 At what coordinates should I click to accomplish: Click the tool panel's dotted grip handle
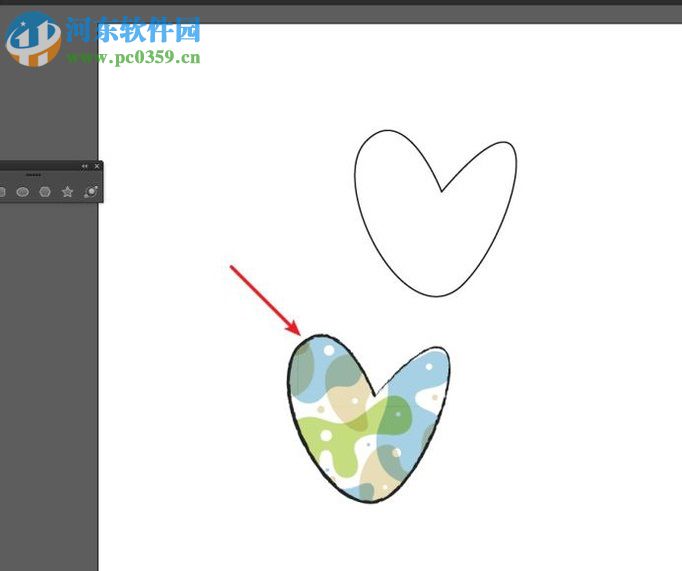tap(33, 175)
